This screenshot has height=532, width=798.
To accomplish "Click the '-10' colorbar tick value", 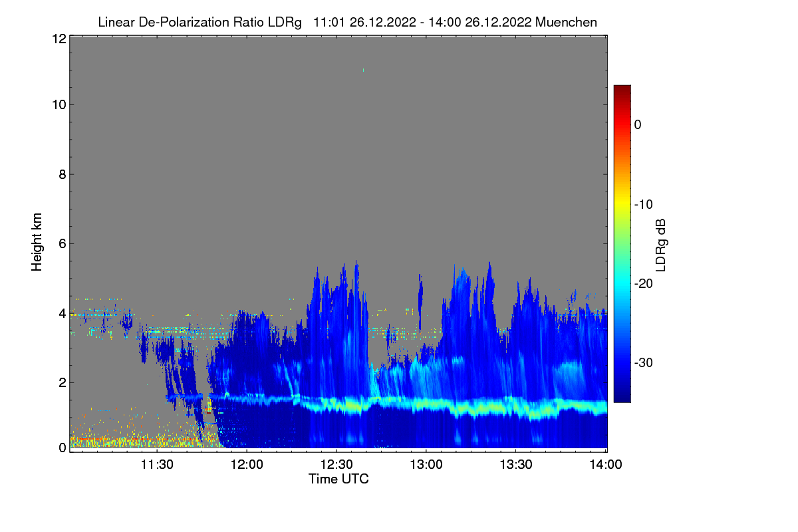I will click(644, 204).
